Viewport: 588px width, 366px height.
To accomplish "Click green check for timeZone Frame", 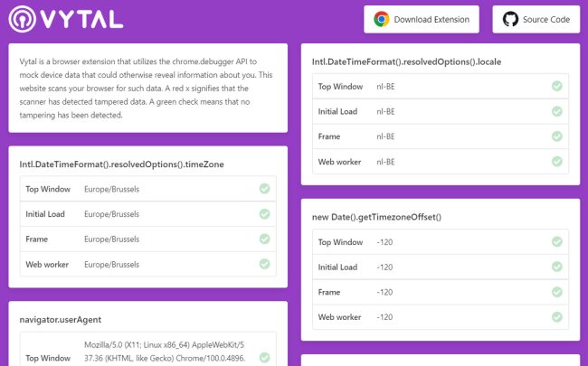I will 264,239.
